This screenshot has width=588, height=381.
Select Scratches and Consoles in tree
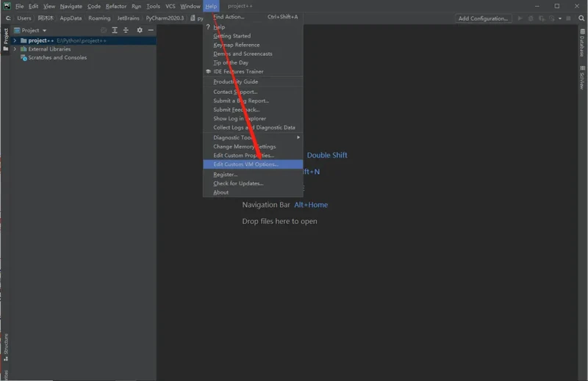pos(57,58)
